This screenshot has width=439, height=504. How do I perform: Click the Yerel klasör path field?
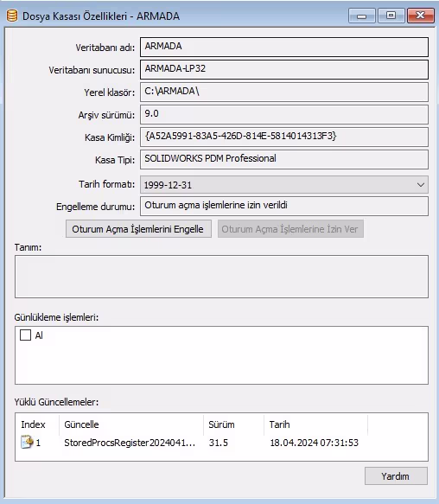(284, 92)
